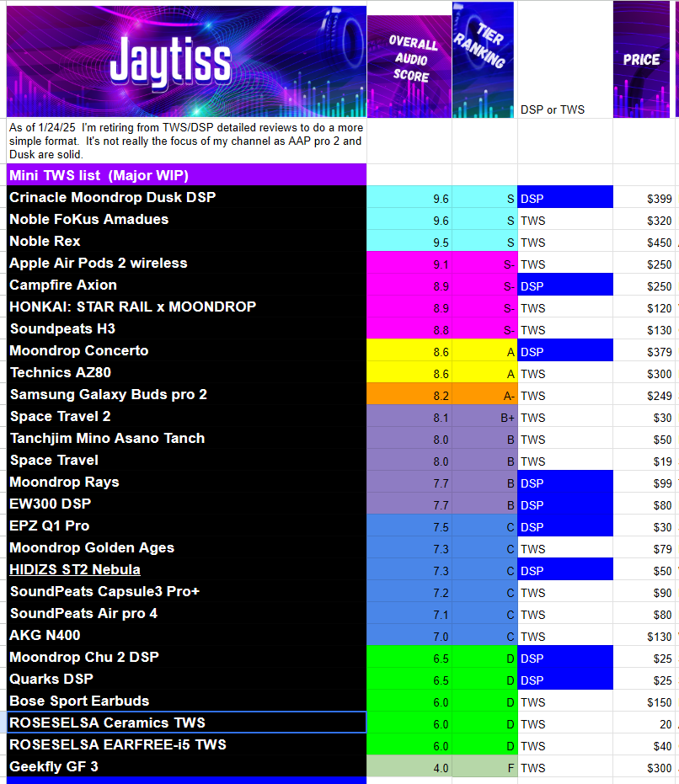Select the Technics AZ80 cell
Viewport: 679px width, 784px height.
(x=187, y=372)
